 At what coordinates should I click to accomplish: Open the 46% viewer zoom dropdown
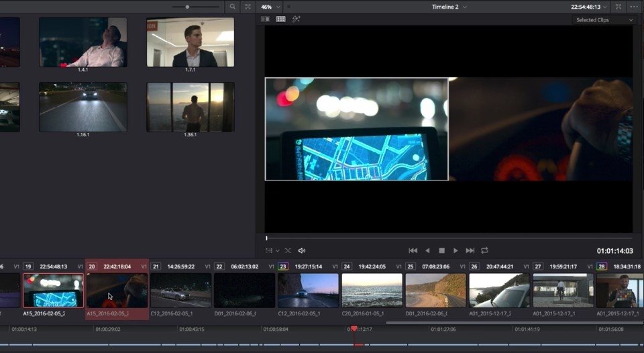(270, 7)
